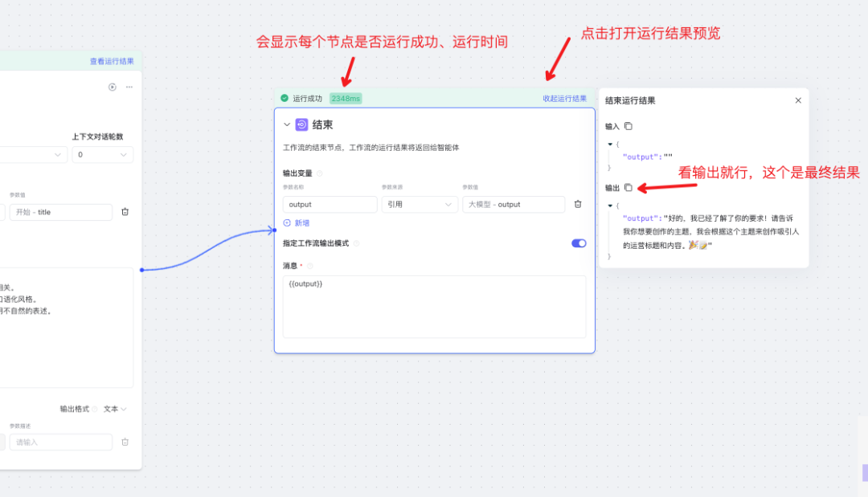This screenshot has width=868, height=497.
Task: Disable the 指定工作流输出模式 toggle
Action: click(x=579, y=242)
